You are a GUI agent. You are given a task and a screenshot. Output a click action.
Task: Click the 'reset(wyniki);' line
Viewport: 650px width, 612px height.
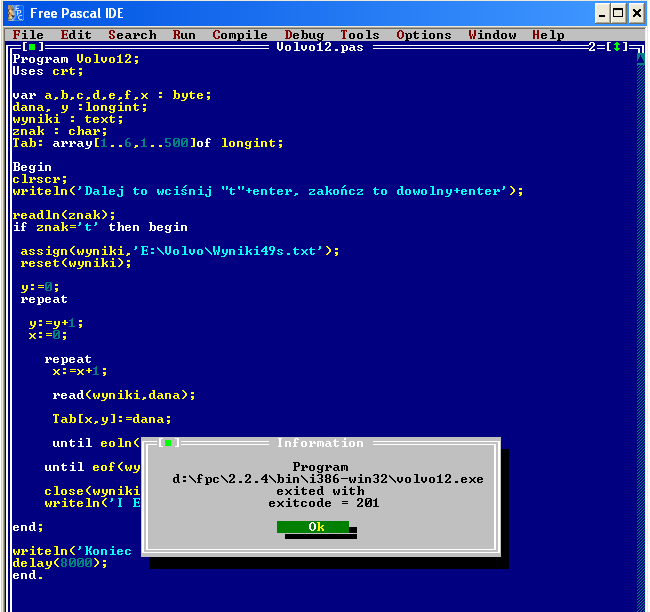point(76,263)
